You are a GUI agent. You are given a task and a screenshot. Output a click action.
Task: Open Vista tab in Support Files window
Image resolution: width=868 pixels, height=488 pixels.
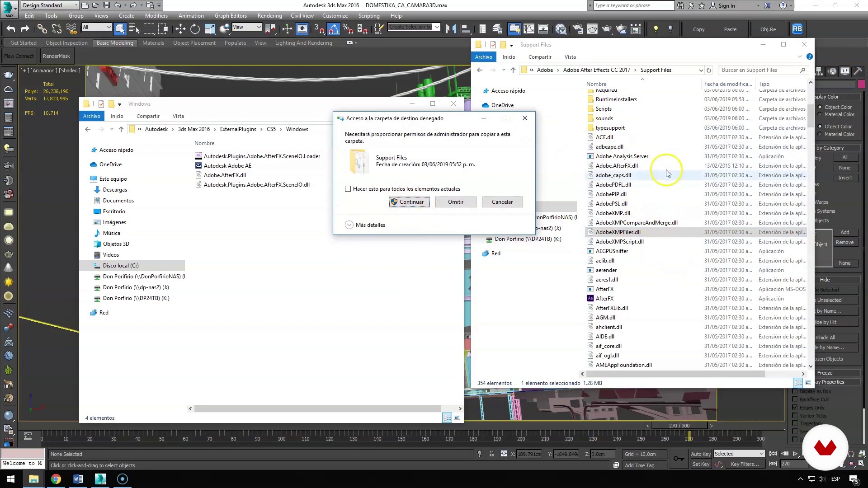click(x=570, y=57)
